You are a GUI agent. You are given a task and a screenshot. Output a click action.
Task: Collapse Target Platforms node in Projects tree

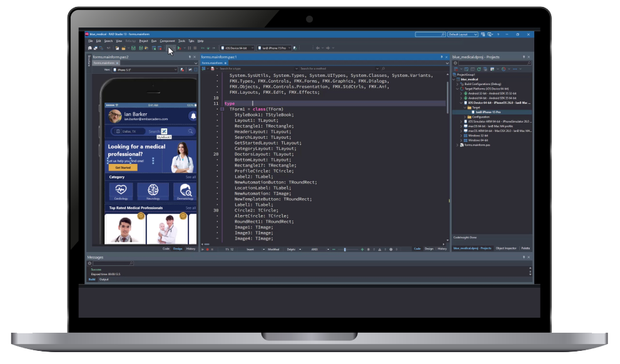coord(457,89)
